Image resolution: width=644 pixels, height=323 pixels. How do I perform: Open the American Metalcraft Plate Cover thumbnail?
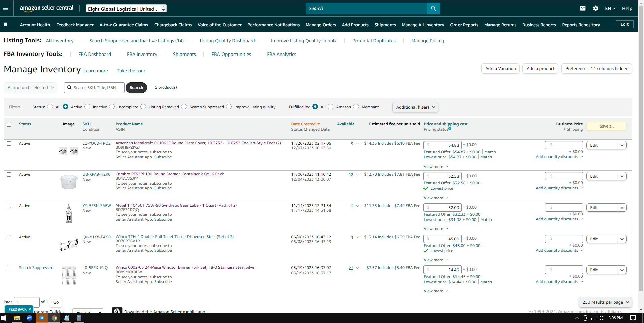point(68,151)
